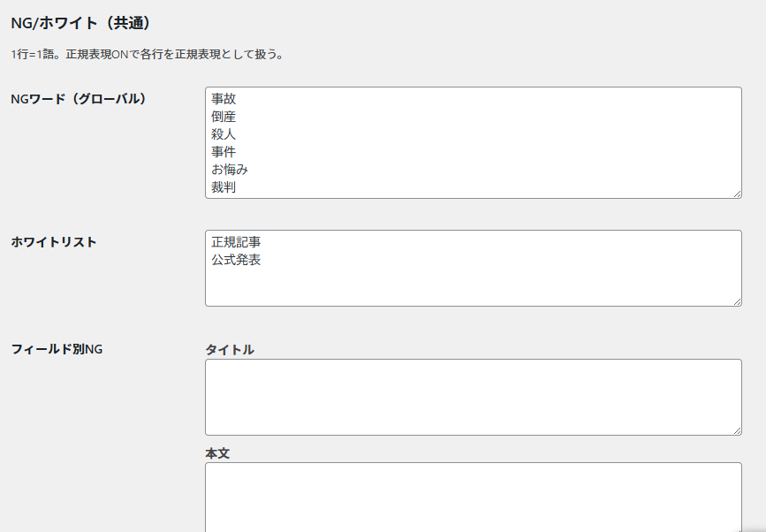Viewport: 766px width, 532px height.
Task: Focus the タイトル text area
Action: tap(473, 397)
